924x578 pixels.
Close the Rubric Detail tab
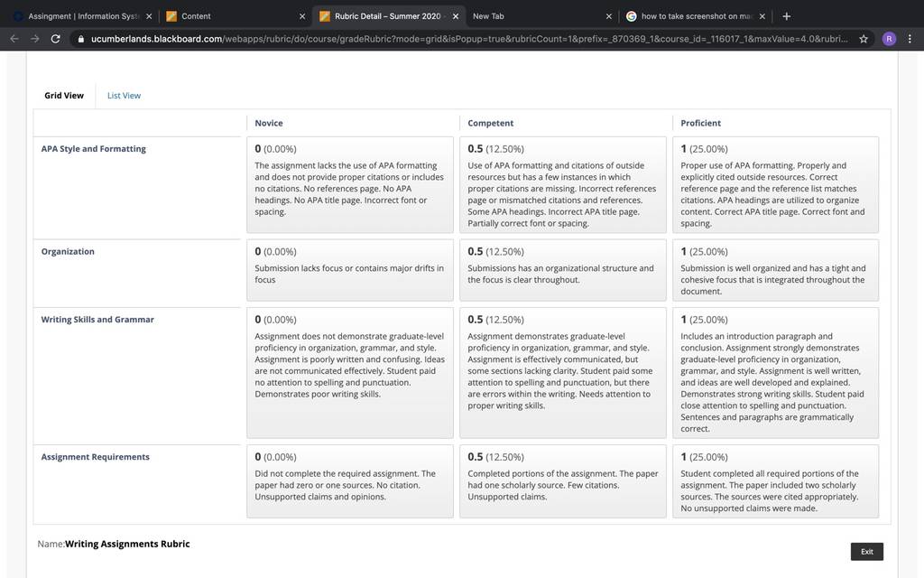(x=456, y=16)
